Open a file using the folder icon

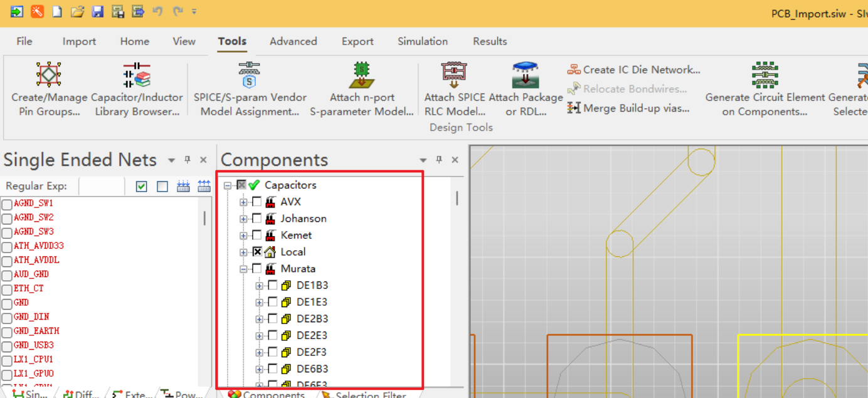coord(77,11)
